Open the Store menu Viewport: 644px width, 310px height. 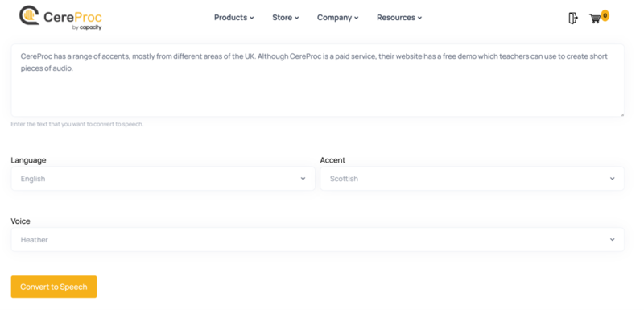point(286,18)
